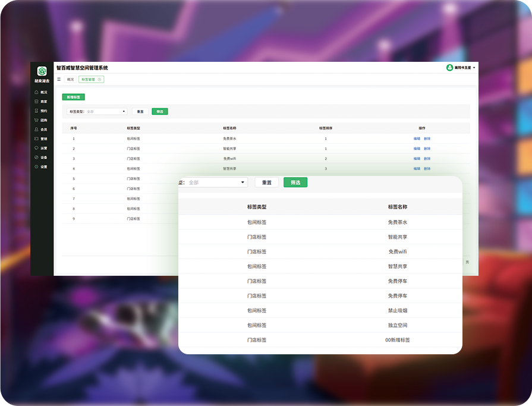
Task: Open 预约 reservation hourglass icon in sidebar
Action: tap(36, 111)
